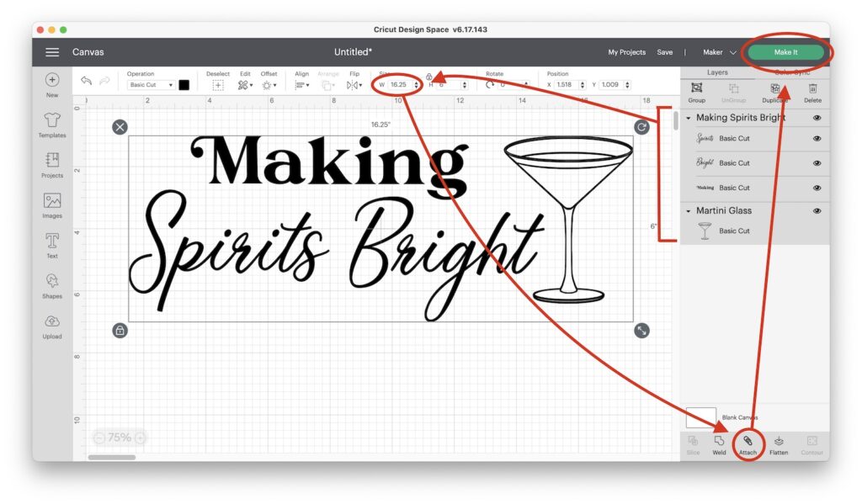Image resolution: width=862 pixels, height=504 pixels.
Task: Select the Spirits Basic Cut layer
Action: 754,139
